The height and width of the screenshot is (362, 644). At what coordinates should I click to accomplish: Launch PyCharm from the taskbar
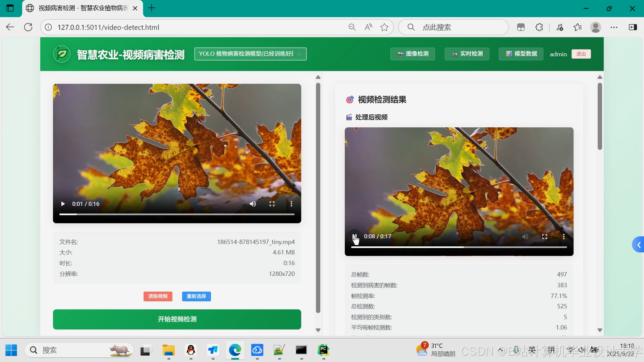point(323,351)
